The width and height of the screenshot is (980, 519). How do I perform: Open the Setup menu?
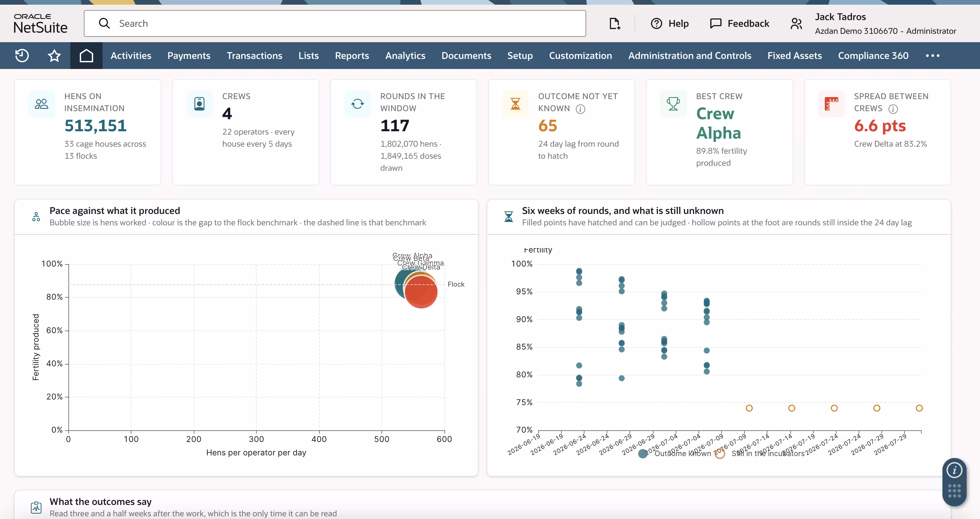click(520, 56)
